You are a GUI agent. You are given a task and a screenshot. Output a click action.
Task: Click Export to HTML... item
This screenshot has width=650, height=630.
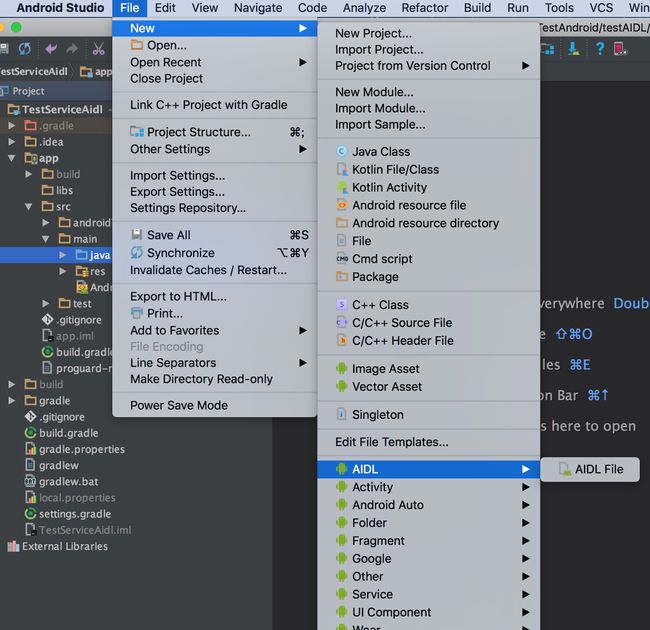click(215, 296)
